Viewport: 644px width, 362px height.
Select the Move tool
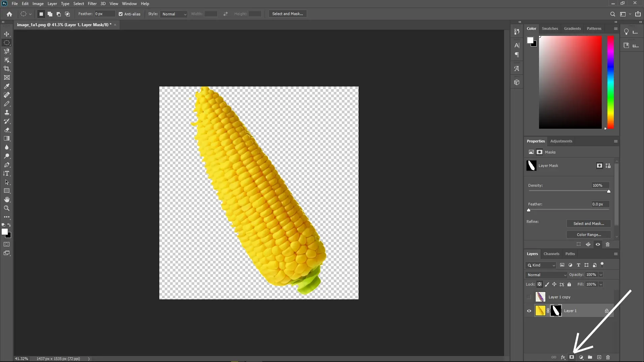tap(7, 34)
